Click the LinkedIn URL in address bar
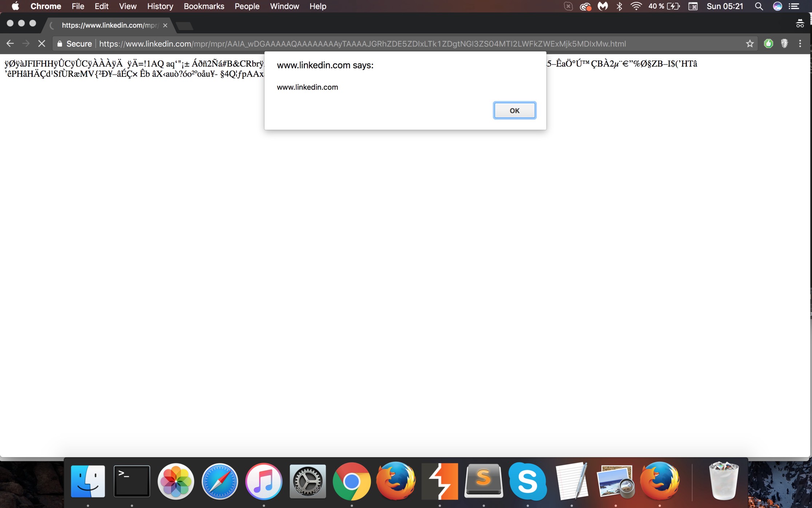This screenshot has height=508, width=812. (x=362, y=44)
